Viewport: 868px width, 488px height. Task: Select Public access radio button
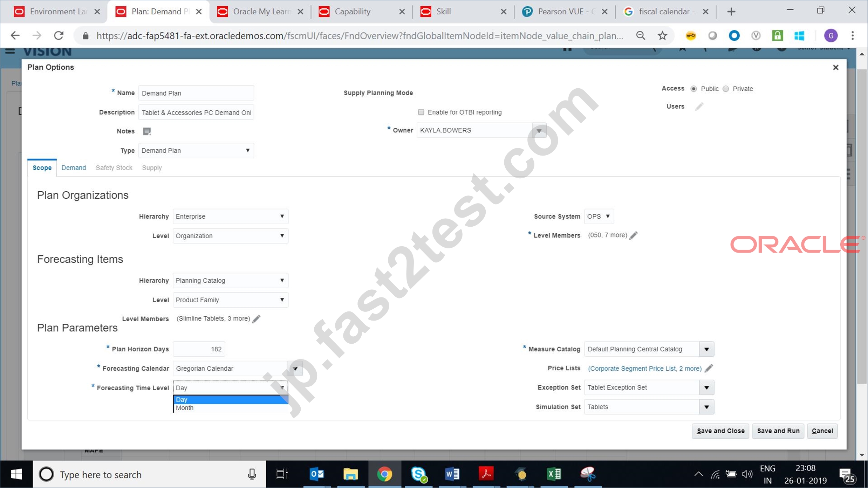(x=693, y=89)
